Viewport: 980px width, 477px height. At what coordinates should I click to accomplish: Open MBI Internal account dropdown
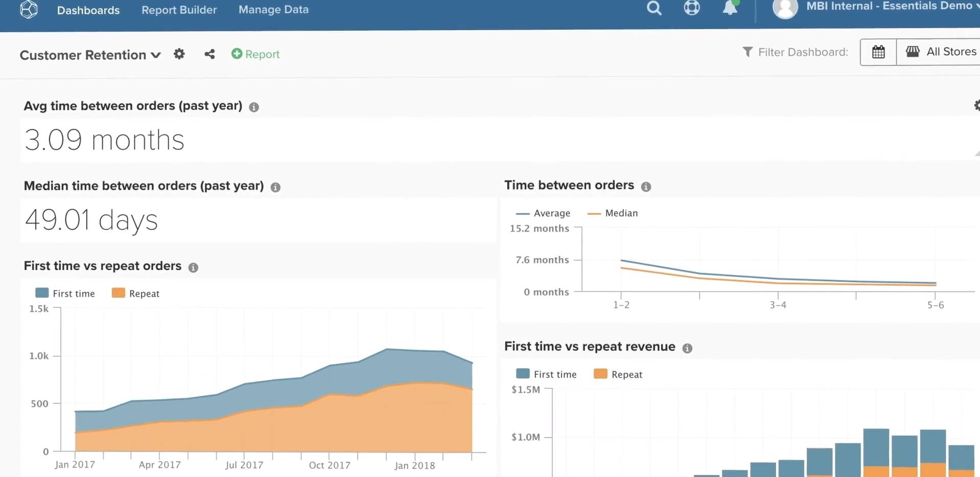point(892,6)
